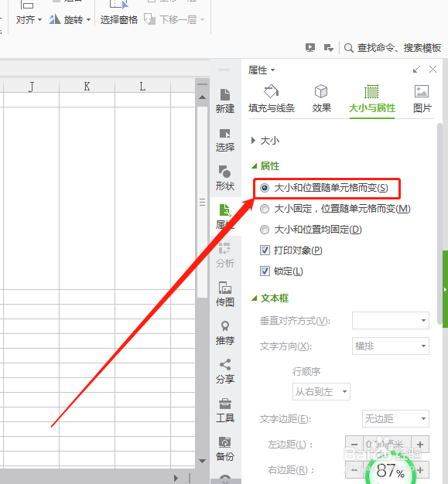Click the 工具 sidebar icon
The image size is (448, 484).
225,411
